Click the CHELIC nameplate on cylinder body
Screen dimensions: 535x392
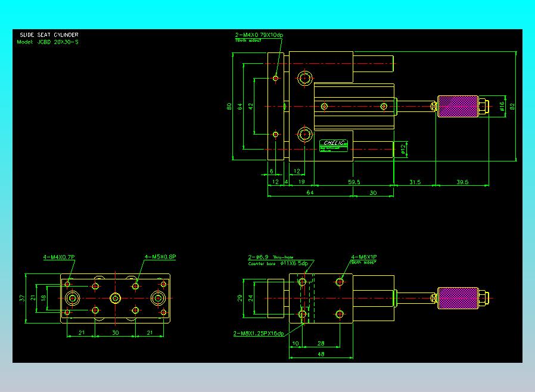click(334, 146)
